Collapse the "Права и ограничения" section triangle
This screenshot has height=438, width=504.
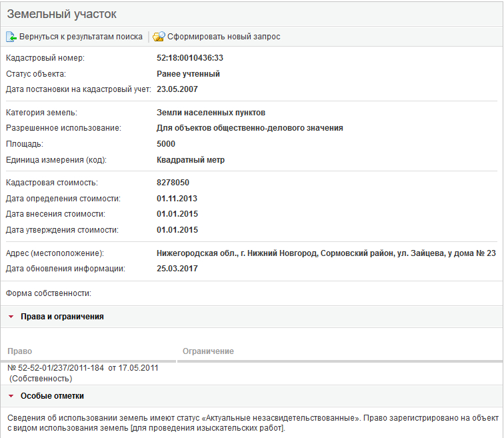(11, 317)
